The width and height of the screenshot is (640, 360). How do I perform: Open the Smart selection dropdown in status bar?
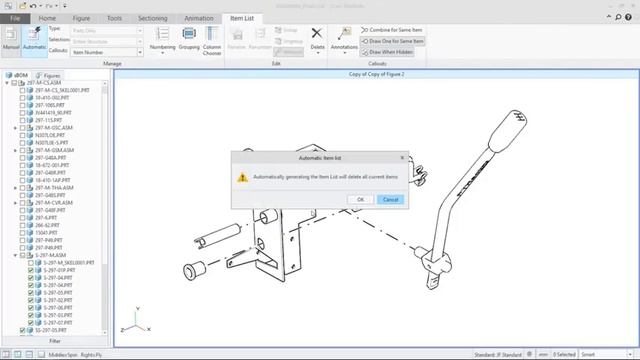(630, 354)
